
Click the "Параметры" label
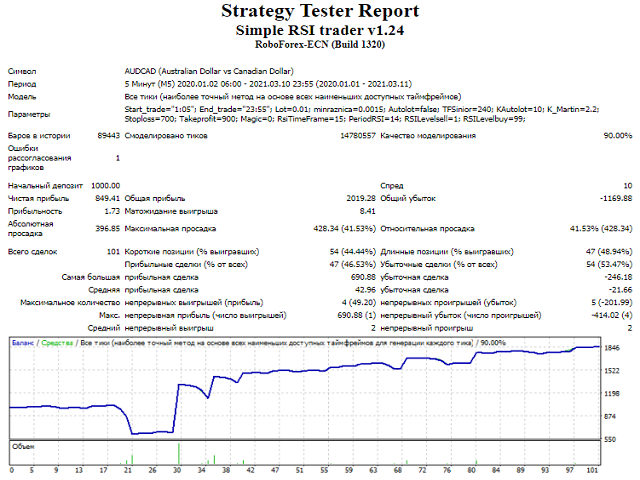(x=29, y=114)
